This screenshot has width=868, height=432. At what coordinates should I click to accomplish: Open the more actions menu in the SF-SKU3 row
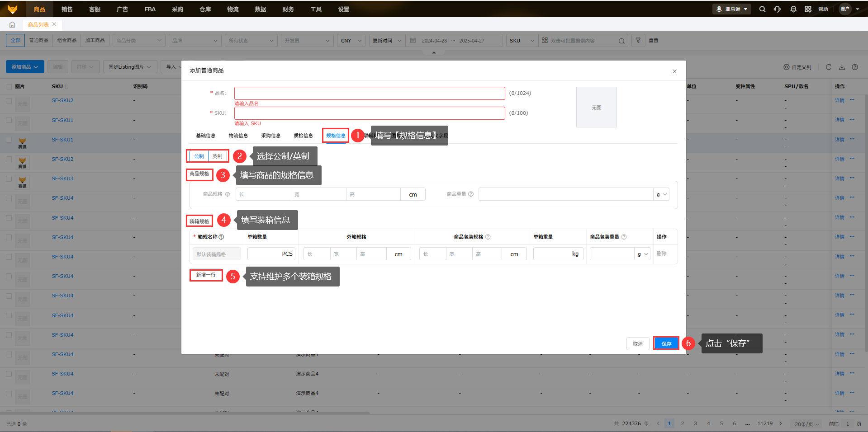(x=852, y=178)
